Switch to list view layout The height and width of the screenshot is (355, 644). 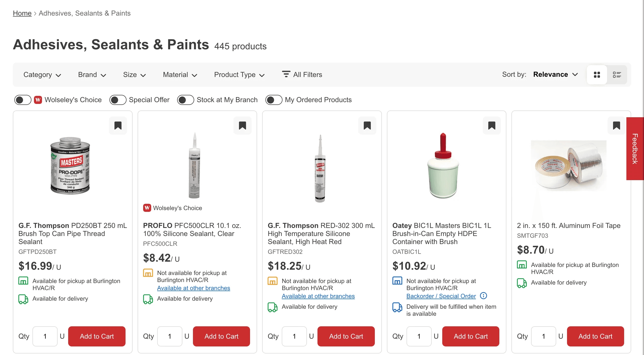[617, 75]
